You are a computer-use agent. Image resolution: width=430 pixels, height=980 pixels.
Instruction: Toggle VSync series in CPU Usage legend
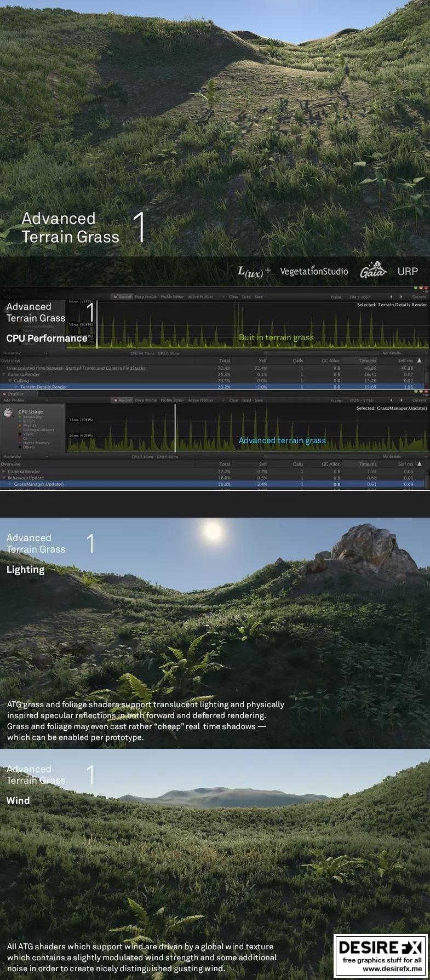[x=27, y=434]
